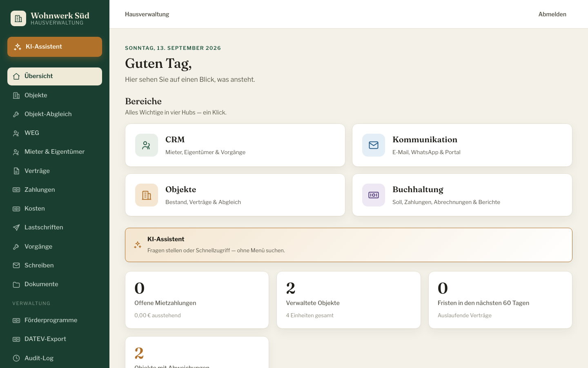The image size is (588, 368).
Task: Click the wrench icon beside Vorgänge
Action: click(16, 247)
